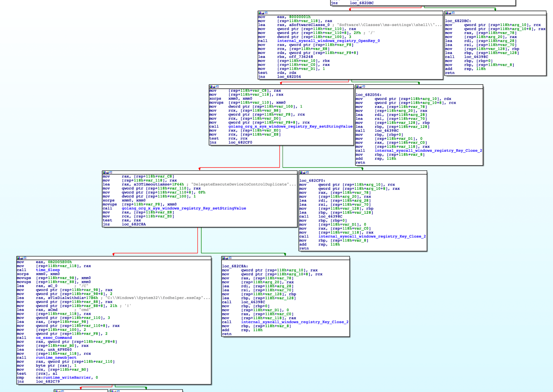Image resolution: width=553 pixels, height=392 pixels.
Task: Click the os_exec_Command function name
Action: click(x=54, y=338)
